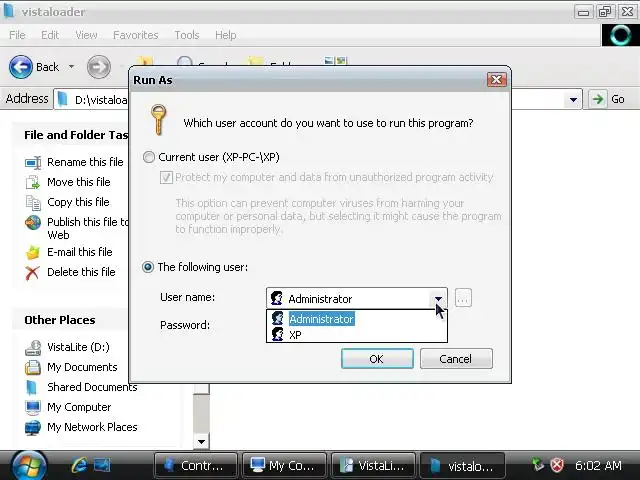Open the Back button history dropdown arrow

point(71,67)
